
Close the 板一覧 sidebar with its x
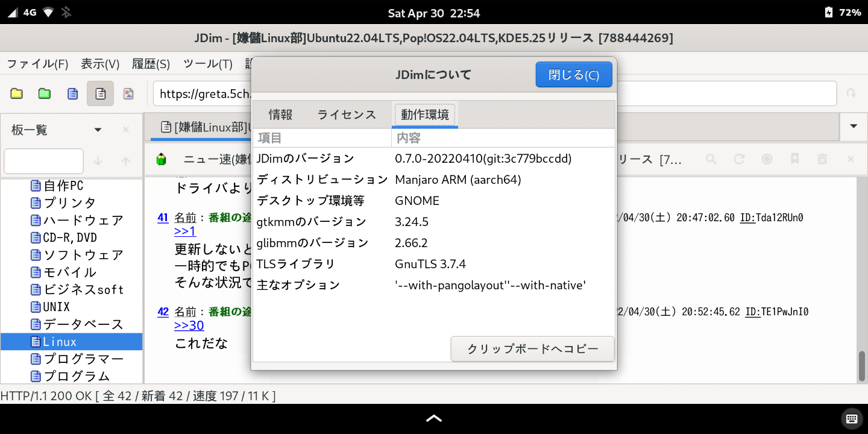[126, 130]
